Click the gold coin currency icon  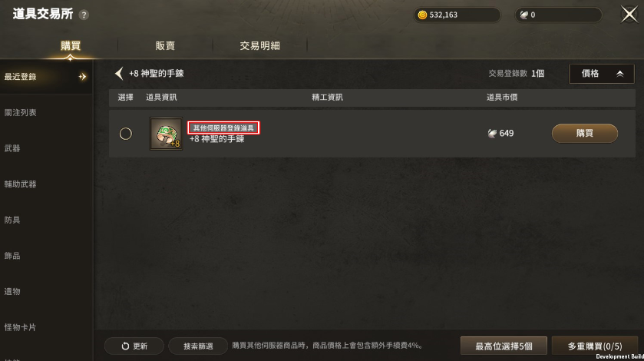click(422, 15)
